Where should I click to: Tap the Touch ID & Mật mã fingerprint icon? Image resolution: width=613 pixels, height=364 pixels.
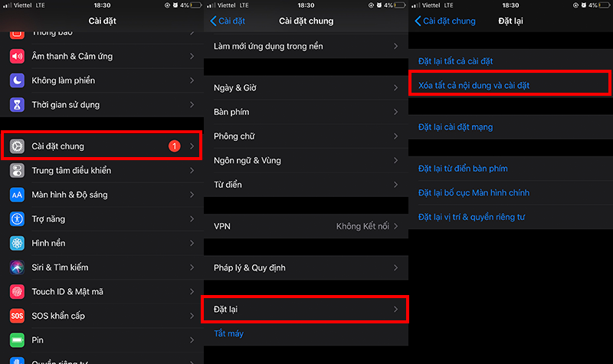point(17,292)
